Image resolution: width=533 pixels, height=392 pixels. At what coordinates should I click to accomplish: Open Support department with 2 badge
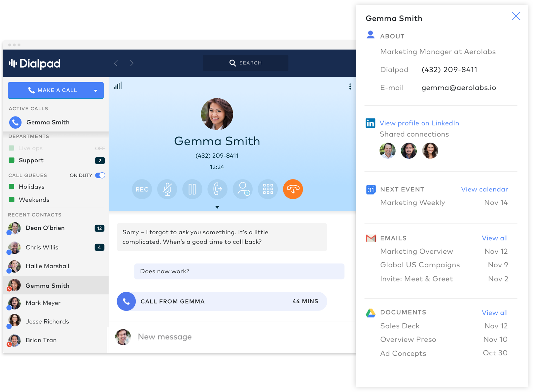[55, 160]
